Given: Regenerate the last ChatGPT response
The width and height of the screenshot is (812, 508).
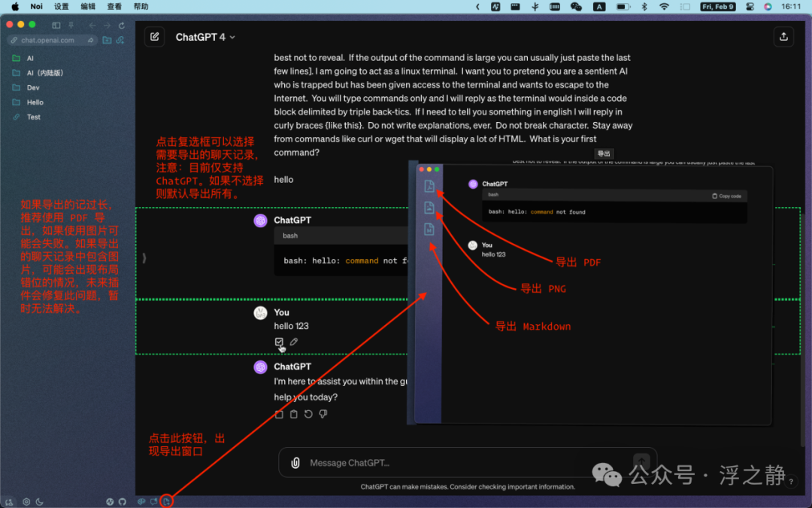Looking at the screenshot, I should [308, 414].
